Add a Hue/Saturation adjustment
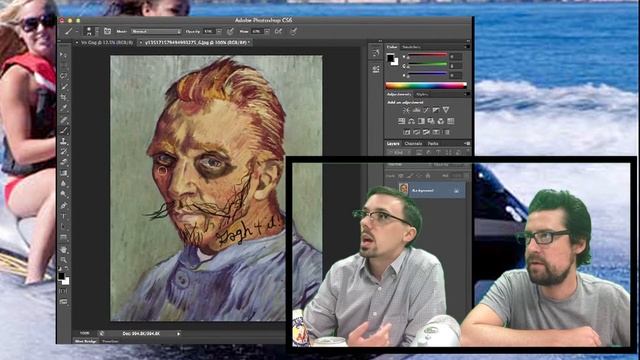 [x=402, y=121]
